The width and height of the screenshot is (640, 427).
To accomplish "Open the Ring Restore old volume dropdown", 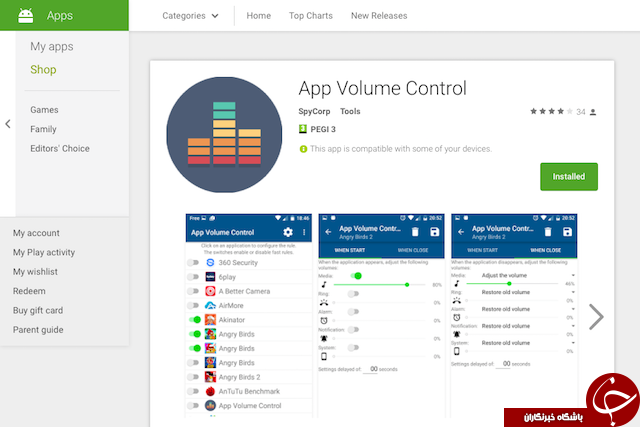I will coord(528,292).
